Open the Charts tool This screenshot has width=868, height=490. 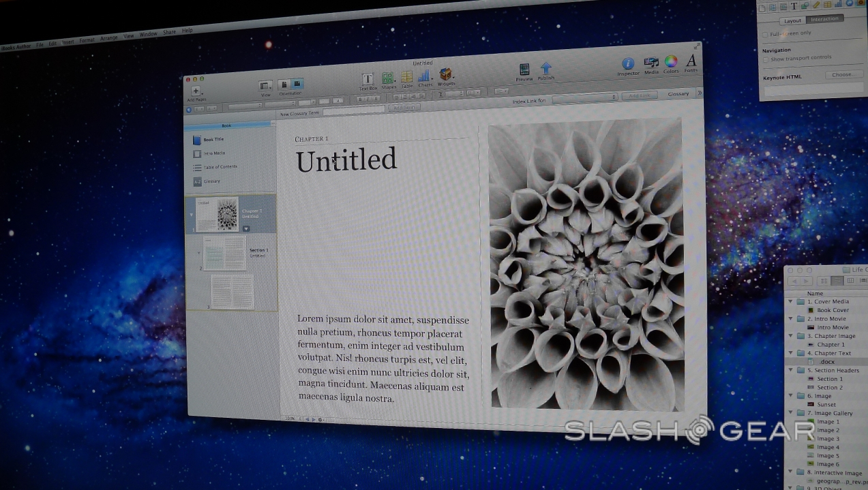[425, 76]
